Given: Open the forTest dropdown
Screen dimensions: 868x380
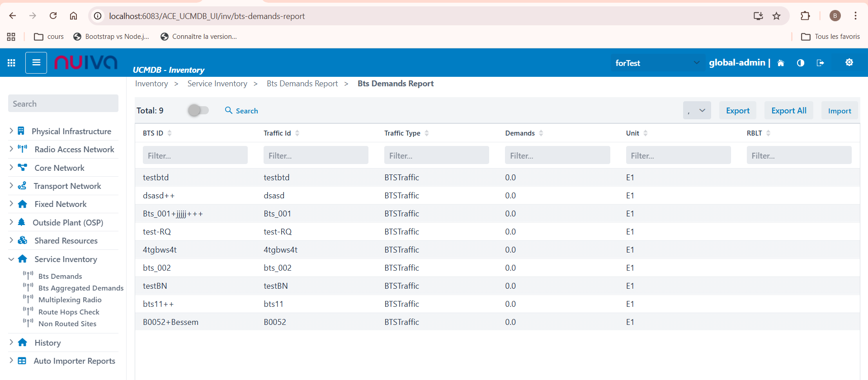Looking at the screenshot, I should coord(657,63).
